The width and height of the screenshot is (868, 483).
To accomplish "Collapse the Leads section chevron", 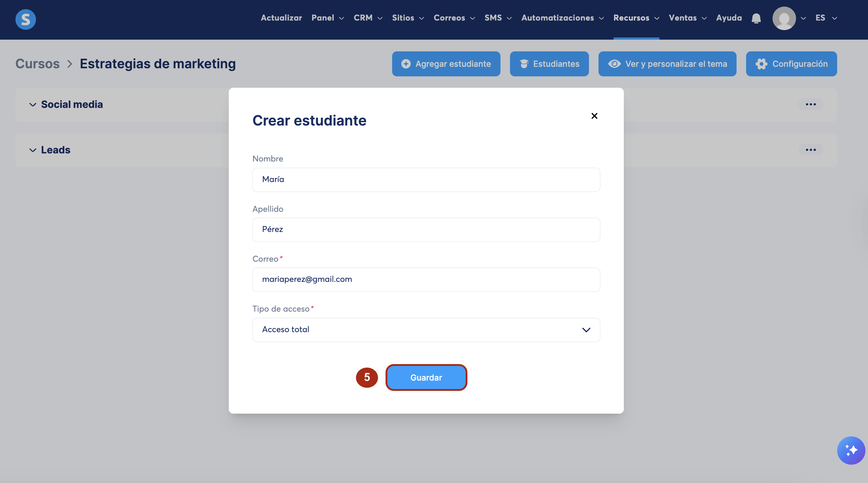I will coord(33,150).
